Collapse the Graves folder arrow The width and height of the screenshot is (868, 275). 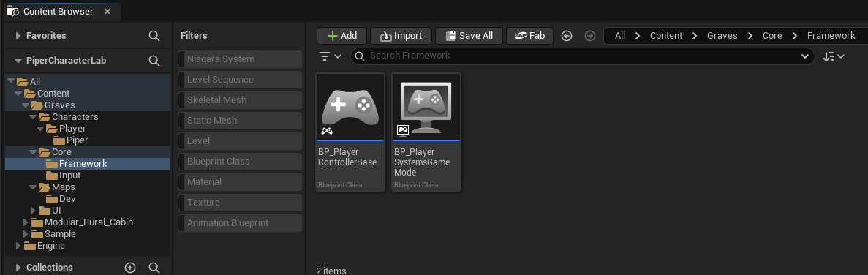pyautogui.click(x=26, y=105)
